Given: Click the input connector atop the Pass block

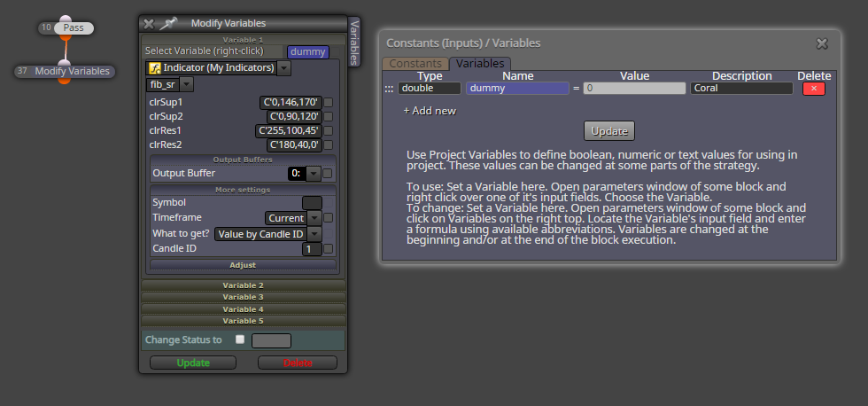Looking at the screenshot, I should pos(66,19).
